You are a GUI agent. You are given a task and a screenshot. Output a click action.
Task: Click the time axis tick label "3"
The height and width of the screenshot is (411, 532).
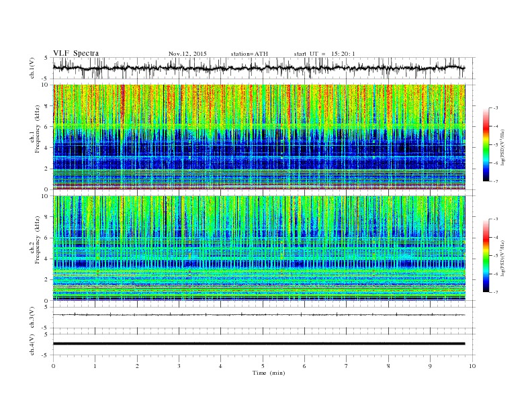point(179,366)
